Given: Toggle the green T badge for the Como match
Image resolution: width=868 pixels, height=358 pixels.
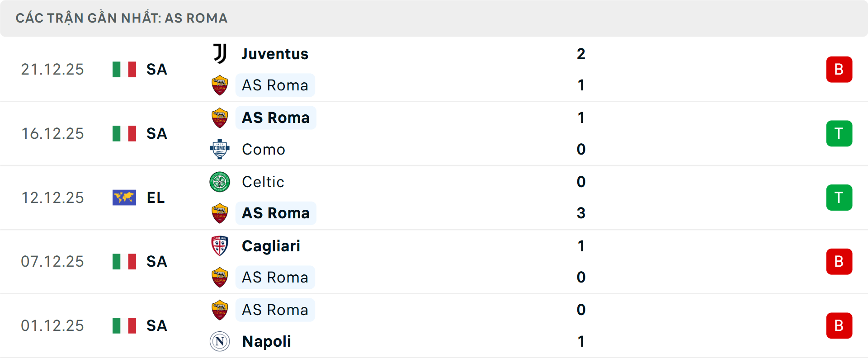Looking at the screenshot, I should (839, 133).
